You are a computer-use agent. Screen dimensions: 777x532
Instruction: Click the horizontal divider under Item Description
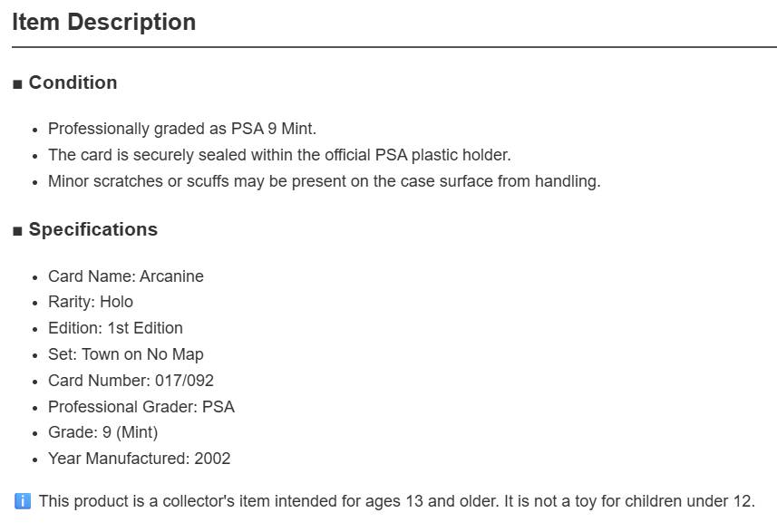394,47
